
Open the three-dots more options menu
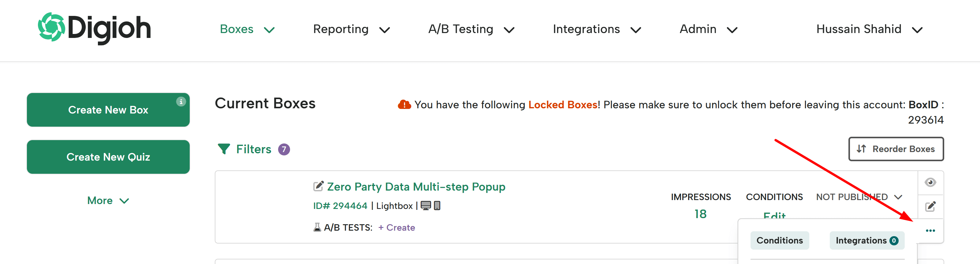[930, 231]
